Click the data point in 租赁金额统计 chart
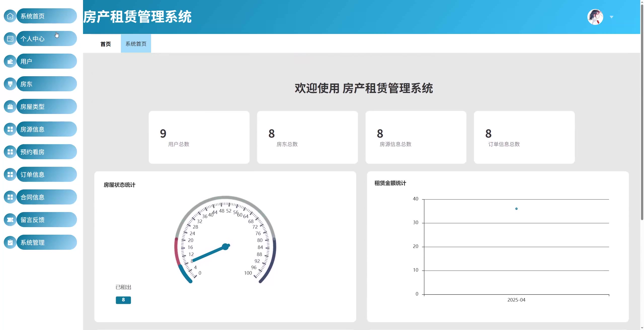The image size is (644, 330). (x=516, y=209)
